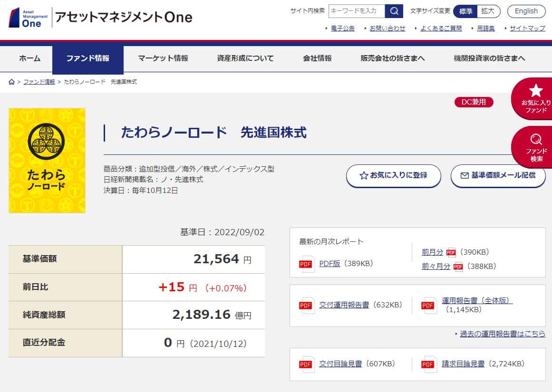Open the 販売会社の皆さまへ navigation tab

393,58
